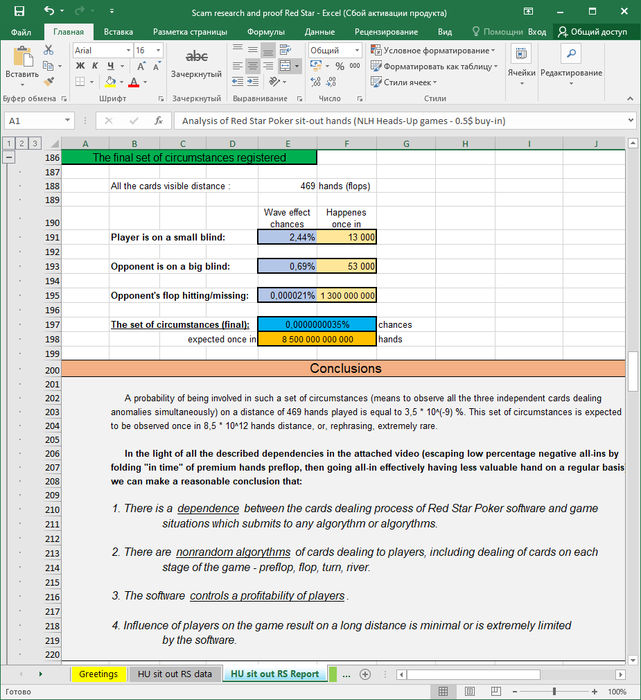This screenshot has width=641, height=700.
Task: Collapse the ribbon with the arrow button
Action: coord(630,98)
